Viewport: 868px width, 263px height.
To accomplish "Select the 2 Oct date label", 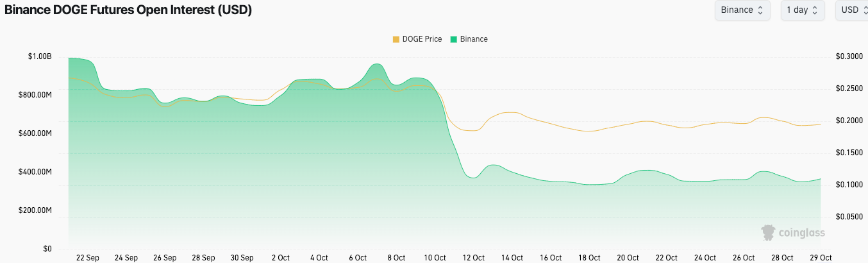I will point(280,258).
